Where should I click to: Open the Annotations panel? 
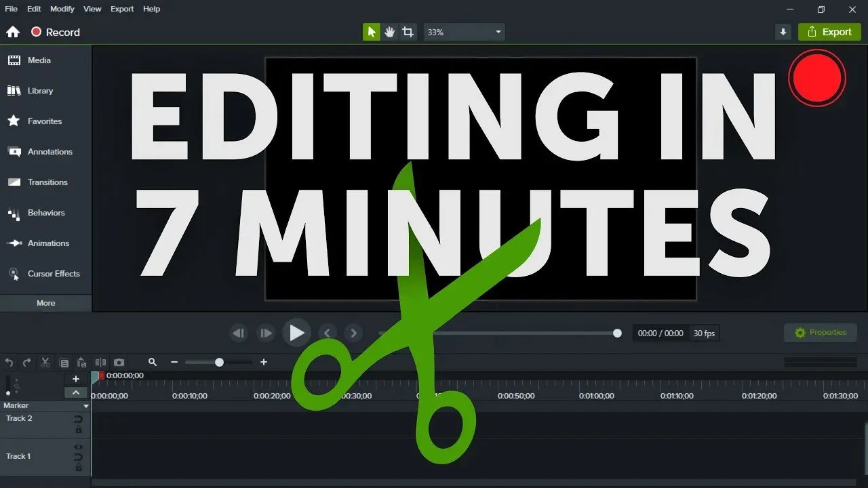45,152
